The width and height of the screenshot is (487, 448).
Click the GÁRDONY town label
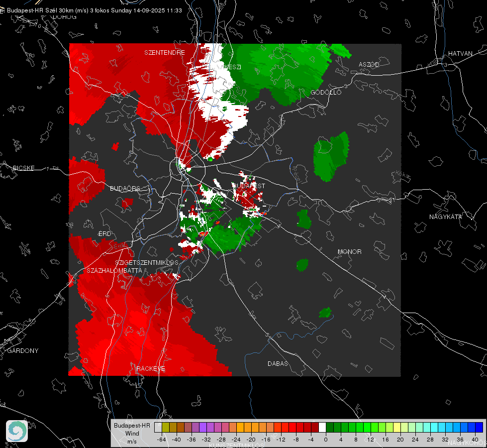23,351
